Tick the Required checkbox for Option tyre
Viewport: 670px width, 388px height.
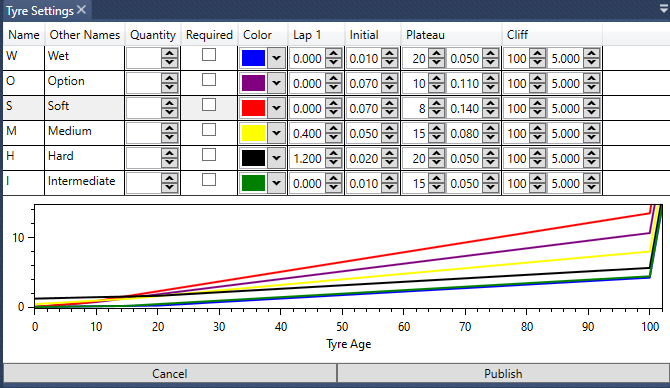coord(209,80)
